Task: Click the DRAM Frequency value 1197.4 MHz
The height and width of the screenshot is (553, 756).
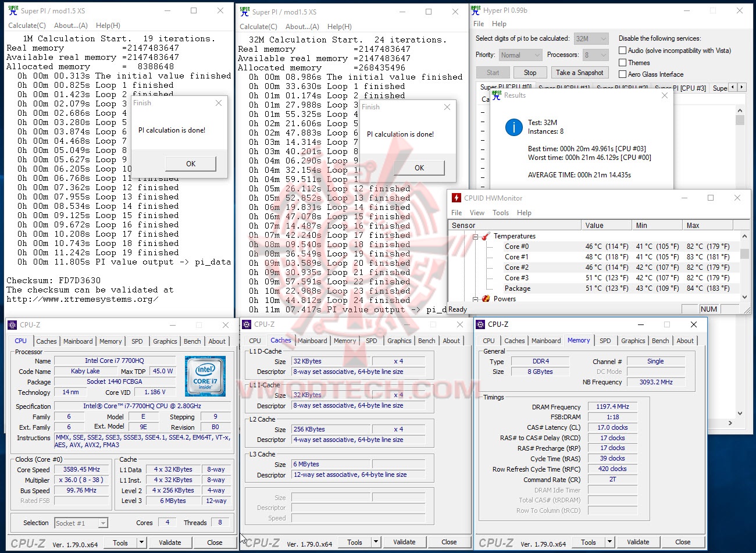Action: pos(612,407)
